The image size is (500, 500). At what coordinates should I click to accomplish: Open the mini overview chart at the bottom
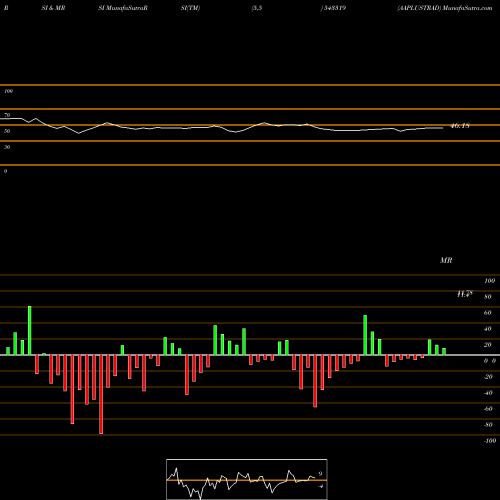pos(247,479)
